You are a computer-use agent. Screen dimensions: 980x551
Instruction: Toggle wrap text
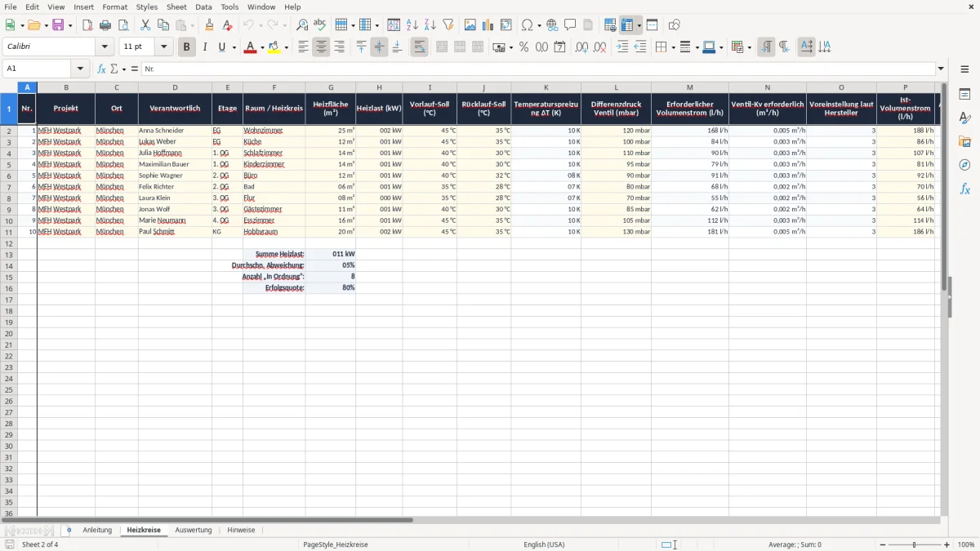click(x=419, y=47)
